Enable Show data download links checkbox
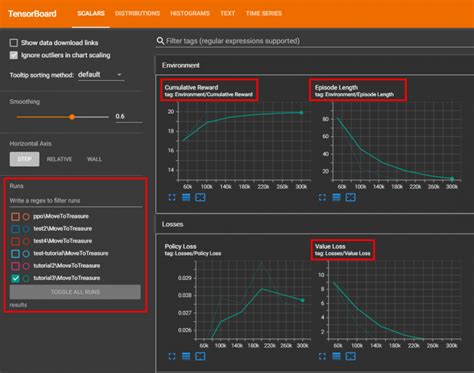 (14, 43)
